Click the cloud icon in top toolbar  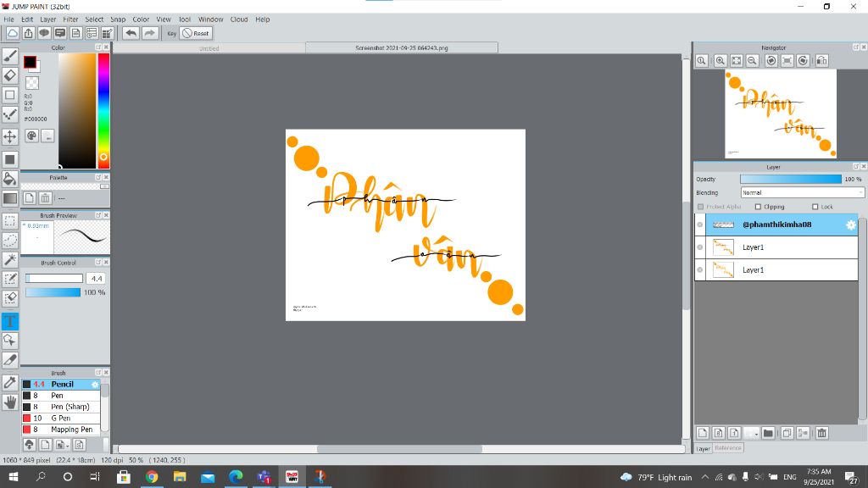[12, 33]
